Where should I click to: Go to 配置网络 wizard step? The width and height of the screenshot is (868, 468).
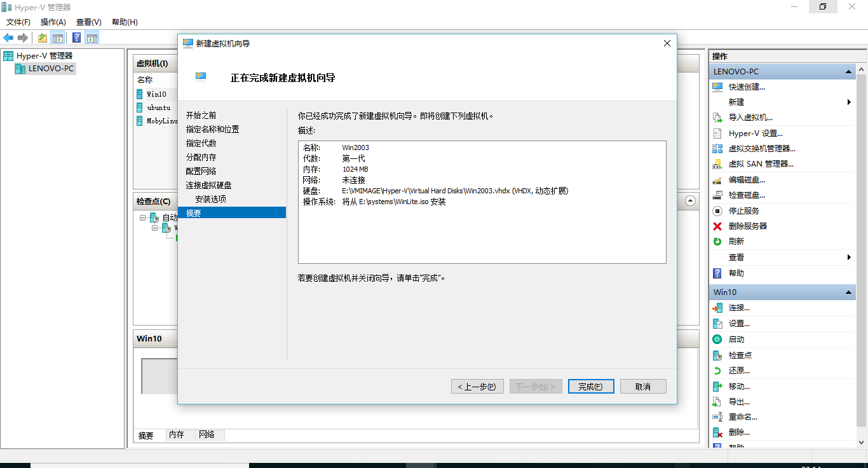[201, 172]
